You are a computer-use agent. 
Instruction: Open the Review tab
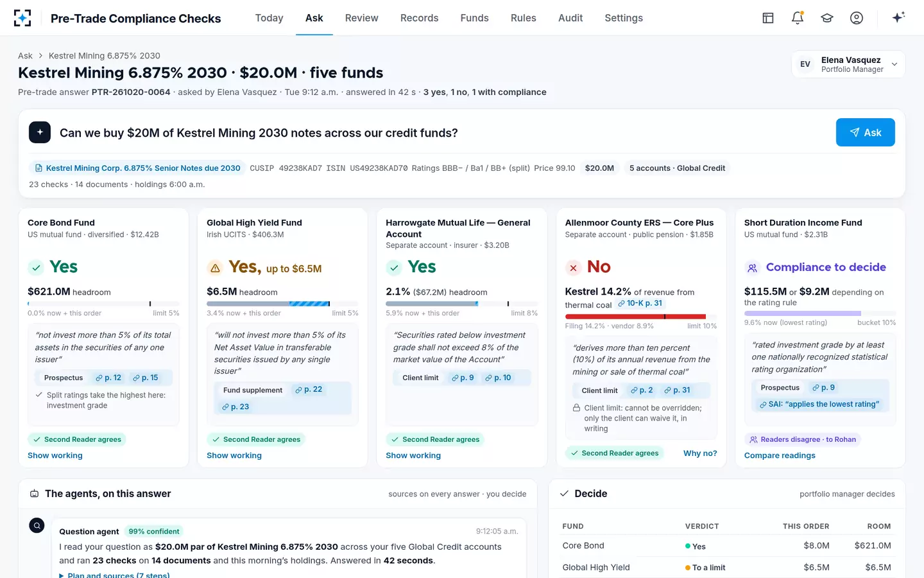pos(362,18)
